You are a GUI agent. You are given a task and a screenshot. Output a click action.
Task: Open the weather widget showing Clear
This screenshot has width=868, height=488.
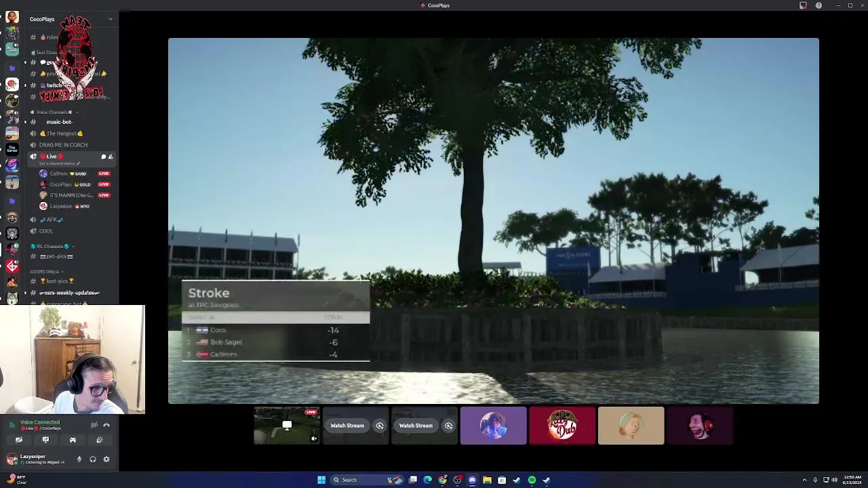tap(15, 480)
